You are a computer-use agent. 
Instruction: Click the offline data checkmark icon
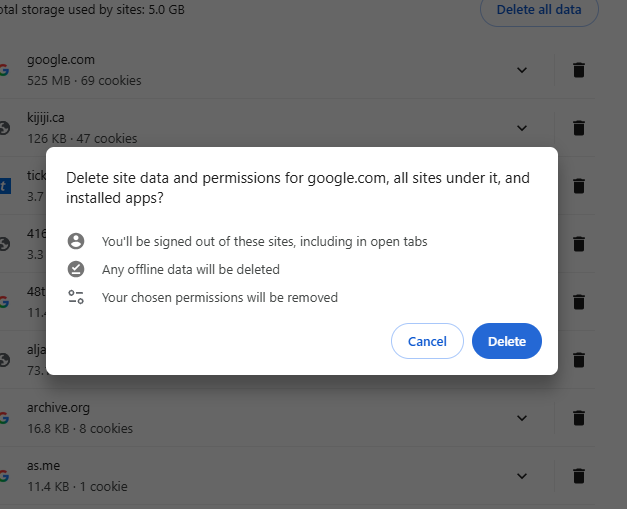tap(76, 269)
